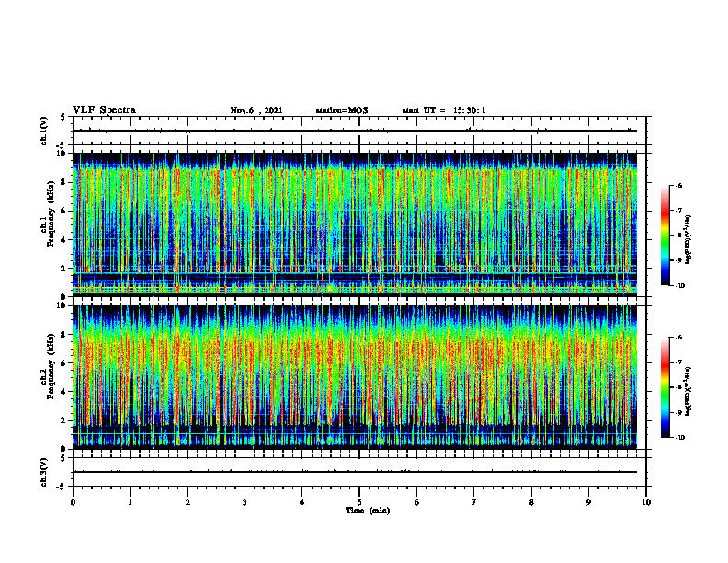Image resolution: width=728 pixels, height=563 pixels.
Task: Select the ch.1 colorbar log(PSD) unit label
Action: pos(688,239)
